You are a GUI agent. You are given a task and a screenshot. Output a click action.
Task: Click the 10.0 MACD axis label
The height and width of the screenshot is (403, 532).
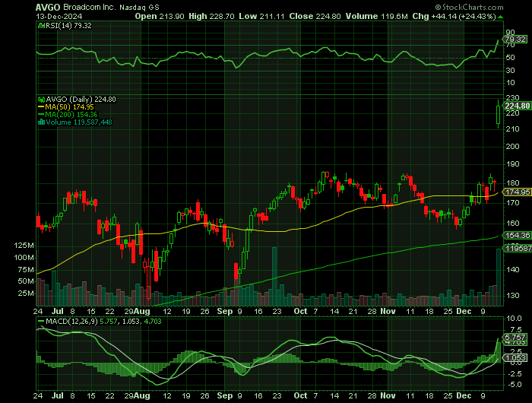pos(514,318)
